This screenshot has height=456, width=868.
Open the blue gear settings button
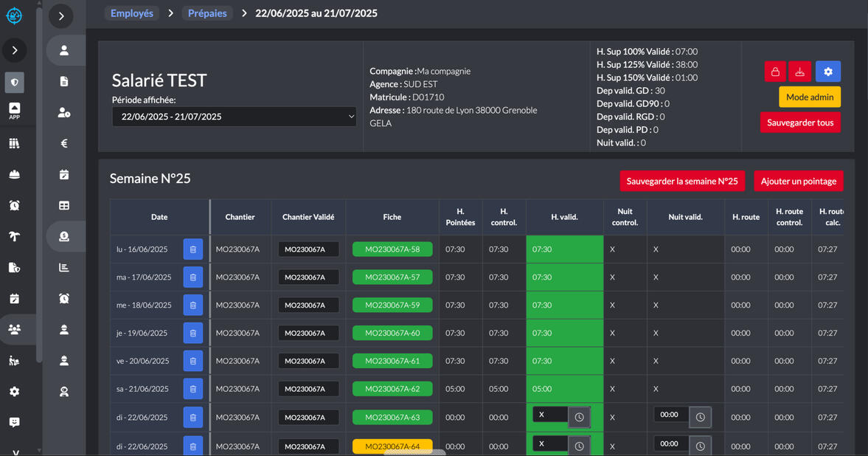tap(828, 72)
